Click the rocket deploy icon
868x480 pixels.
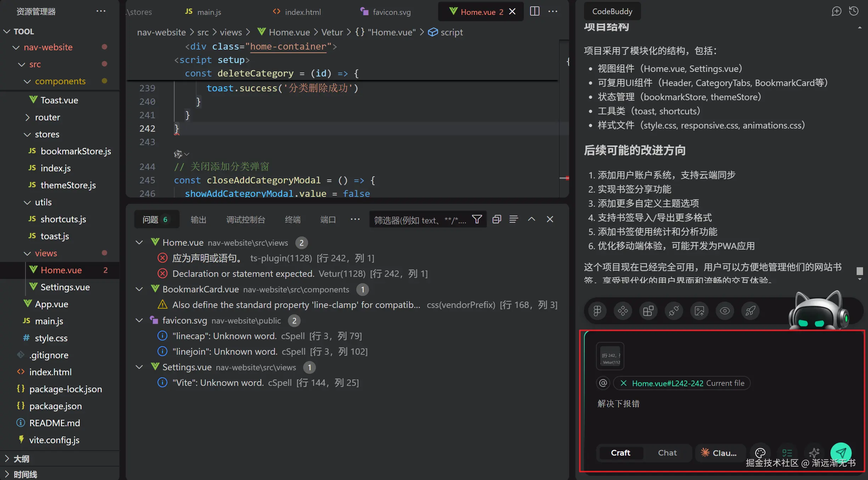point(750,311)
